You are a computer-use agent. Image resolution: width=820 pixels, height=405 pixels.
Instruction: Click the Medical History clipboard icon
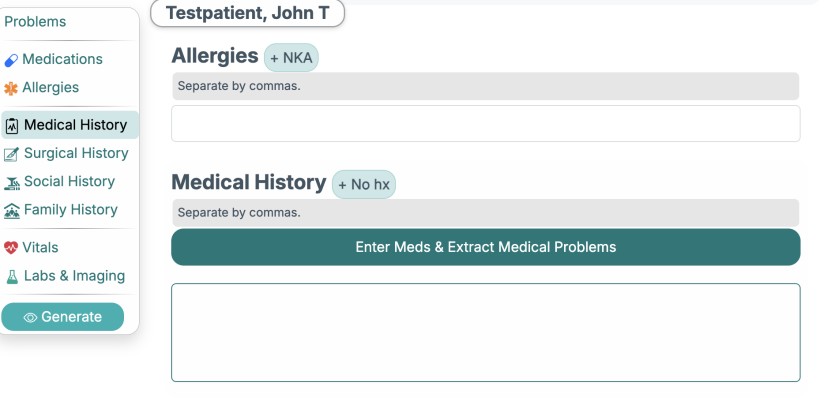coord(12,126)
